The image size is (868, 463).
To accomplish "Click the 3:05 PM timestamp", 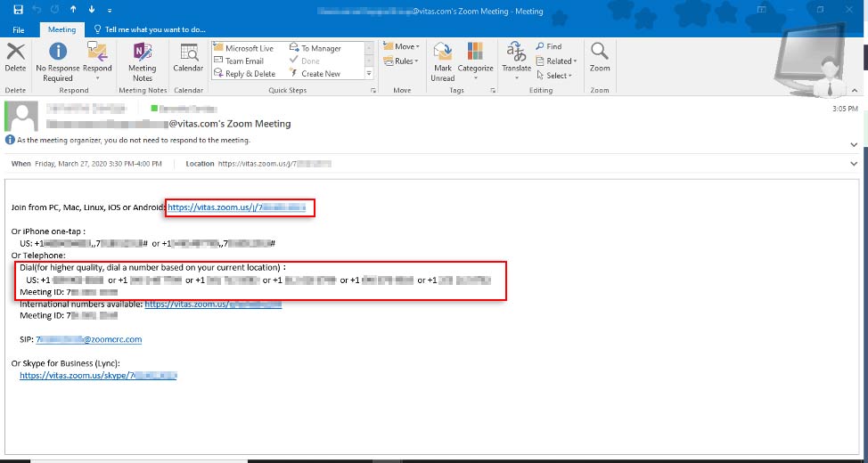I will (845, 109).
